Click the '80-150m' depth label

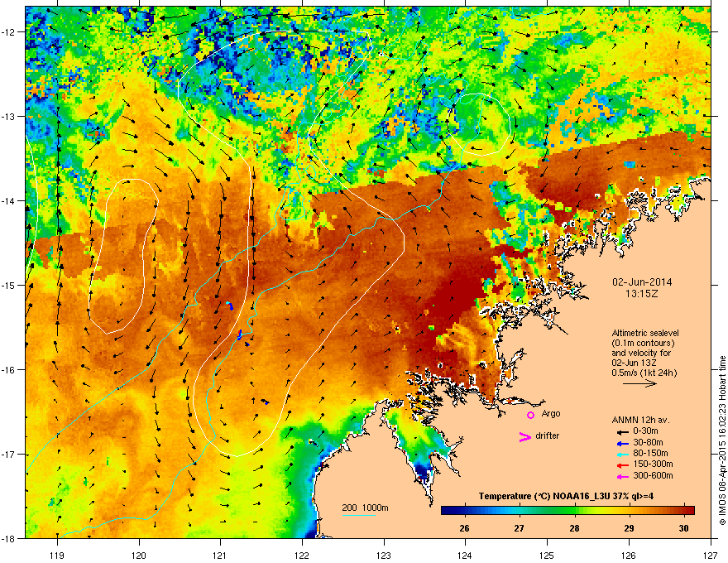650,454
